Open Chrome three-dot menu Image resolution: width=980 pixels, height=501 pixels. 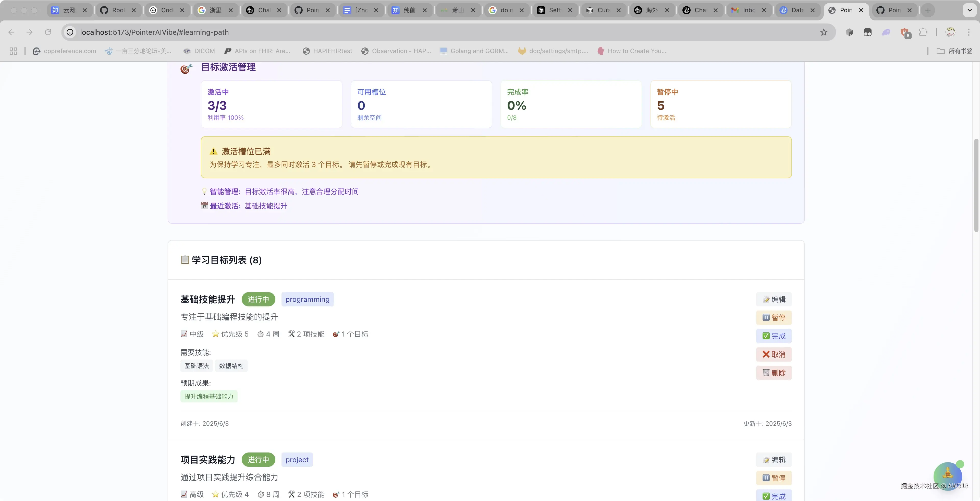[x=969, y=32]
